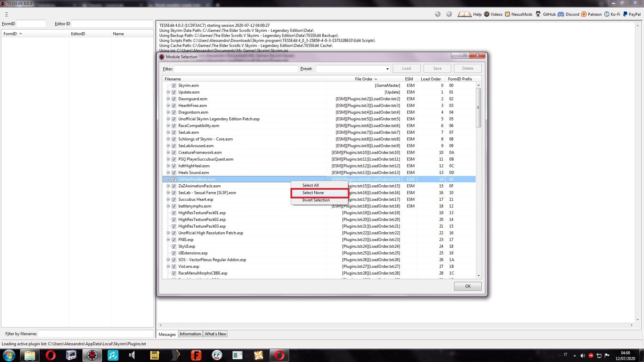This screenshot has height=362, width=644.
Task: Open the Preset dropdown list
Action: (x=387, y=69)
